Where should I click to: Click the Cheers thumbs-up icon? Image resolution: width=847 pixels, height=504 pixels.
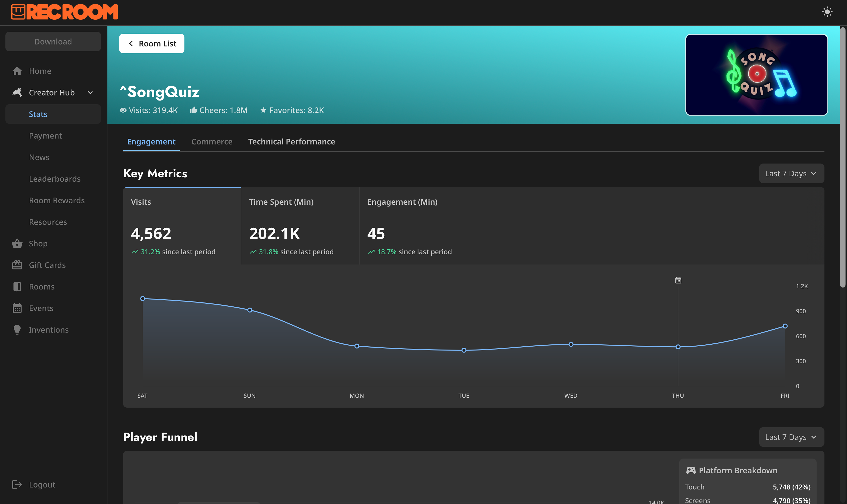[x=193, y=110]
